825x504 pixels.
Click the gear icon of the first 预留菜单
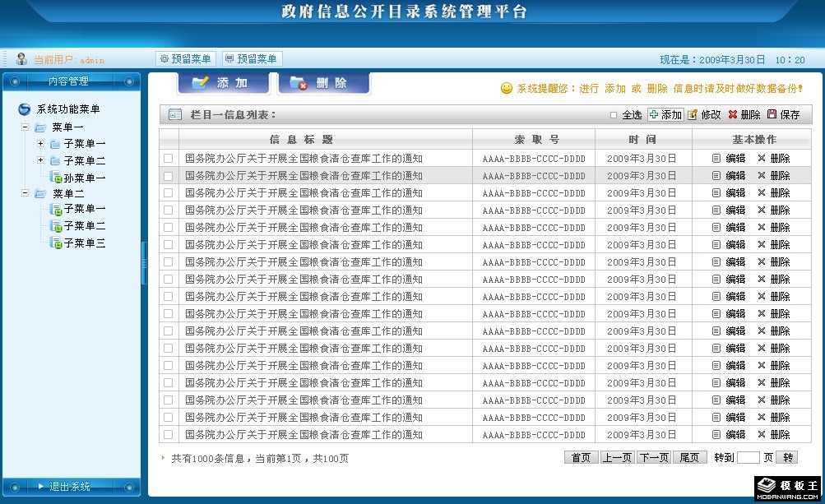point(165,59)
